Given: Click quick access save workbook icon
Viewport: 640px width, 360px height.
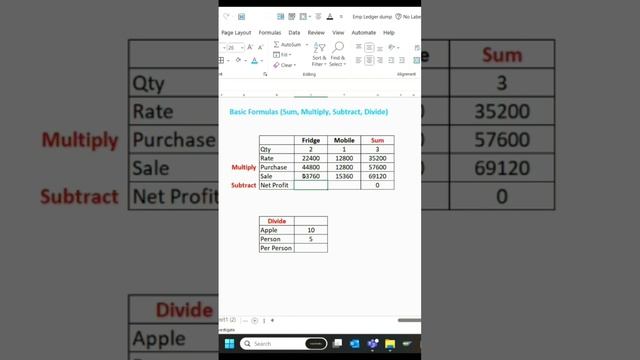Looking at the screenshot, I should point(242,17).
